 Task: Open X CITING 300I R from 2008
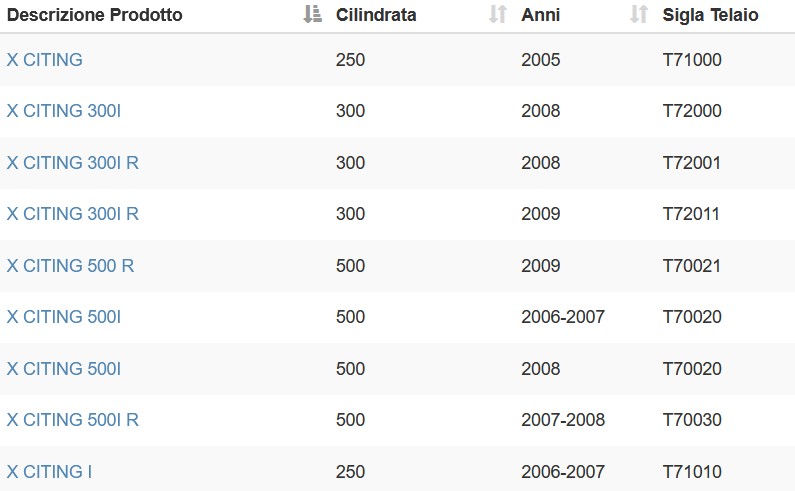(x=73, y=163)
